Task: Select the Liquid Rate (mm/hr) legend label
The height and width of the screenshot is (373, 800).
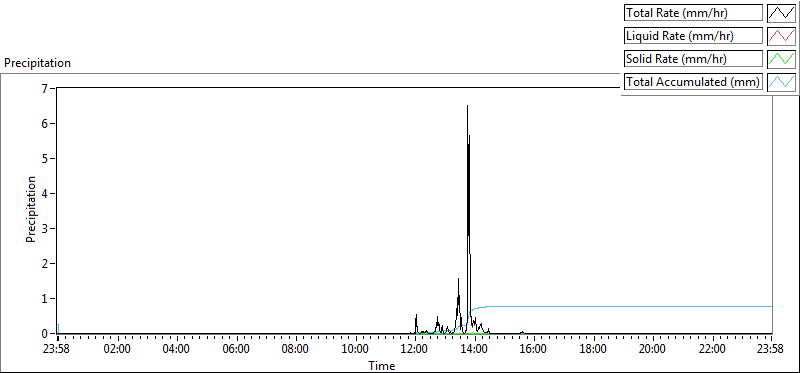Action: pyautogui.click(x=693, y=36)
